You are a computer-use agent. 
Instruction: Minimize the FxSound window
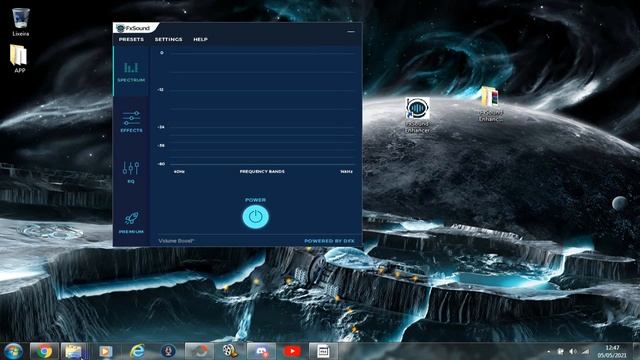pos(351,31)
